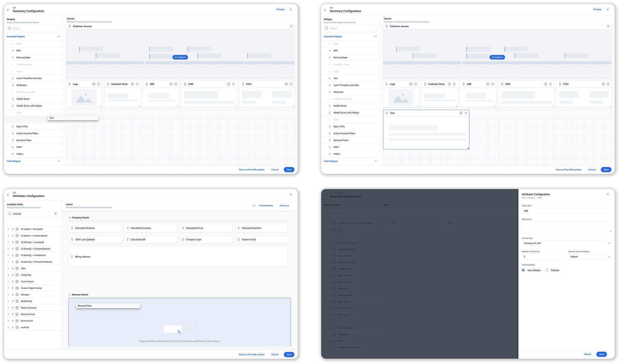Click Save in the top-right Summary Configuration
This screenshot has width=620, height=364.
click(x=606, y=170)
